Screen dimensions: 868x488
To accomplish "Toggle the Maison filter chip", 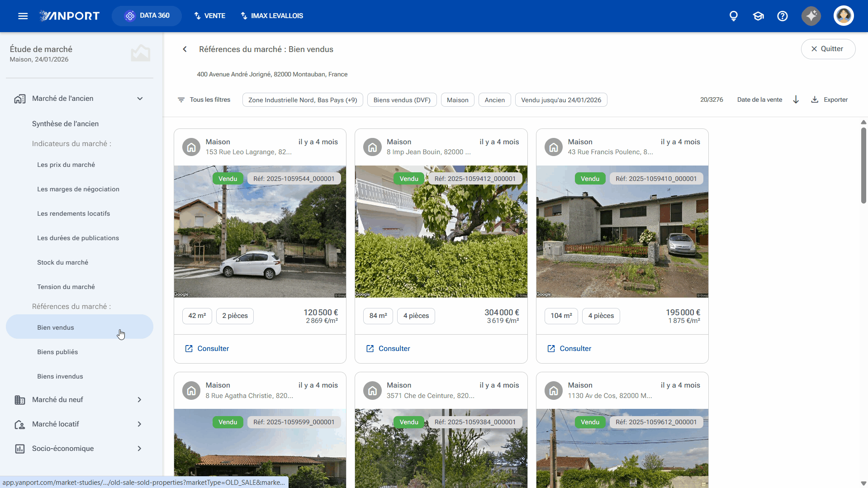I will click(x=458, y=100).
